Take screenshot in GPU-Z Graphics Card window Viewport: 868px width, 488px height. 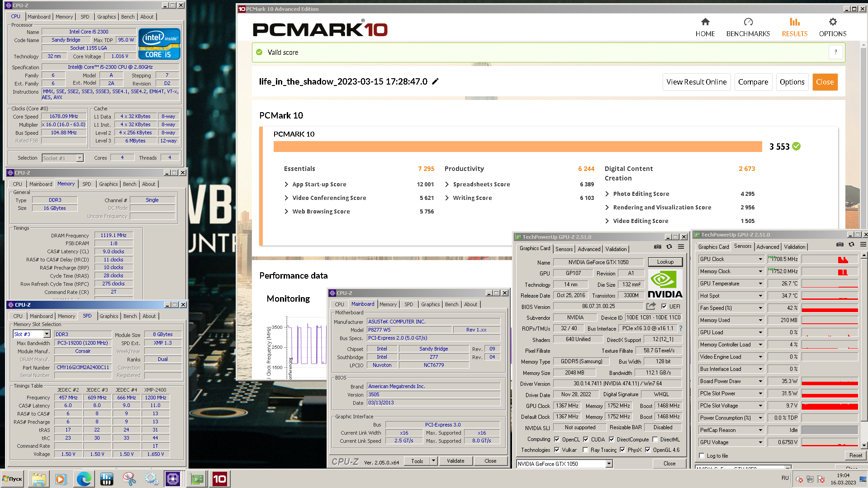[658, 247]
